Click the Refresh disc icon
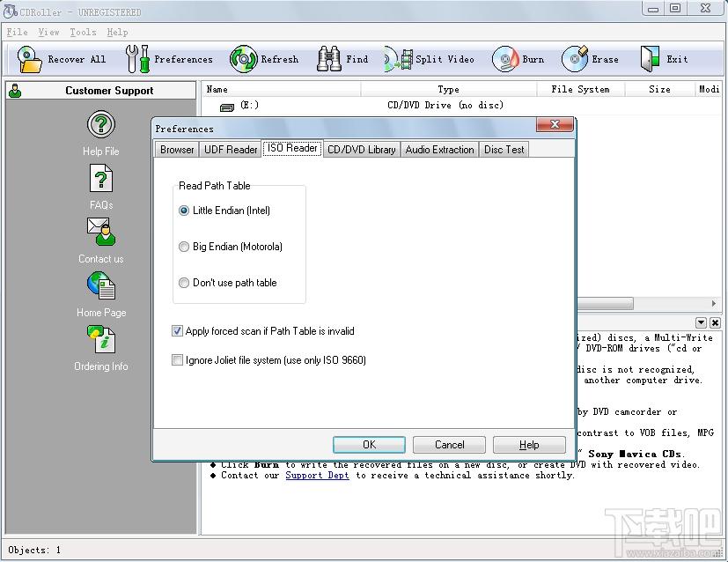Viewport: 728px width, 562px height. point(243,59)
